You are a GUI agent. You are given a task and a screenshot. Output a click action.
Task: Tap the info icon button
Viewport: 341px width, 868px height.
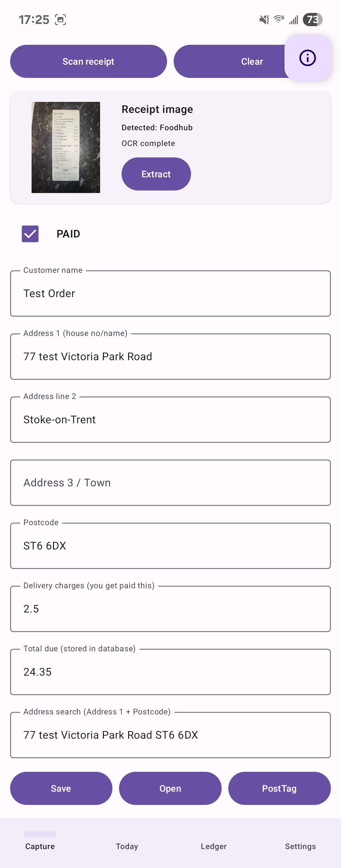[307, 58]
